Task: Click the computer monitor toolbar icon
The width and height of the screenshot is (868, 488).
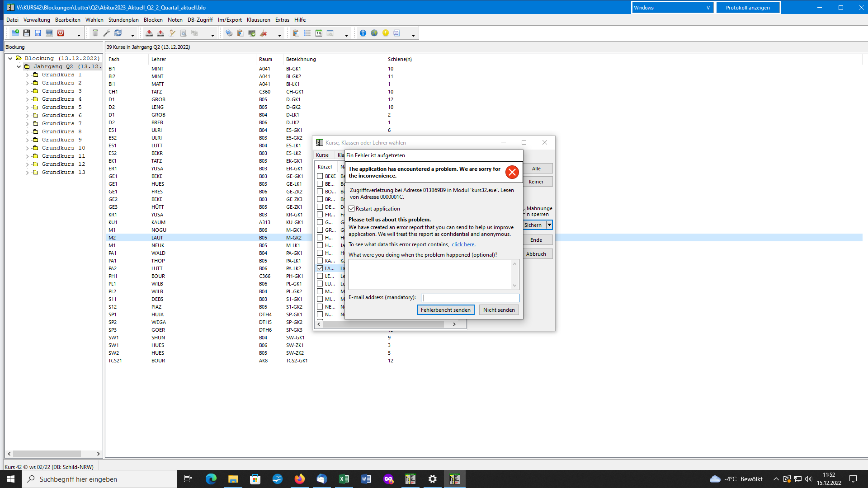Action: [x=49, y=33]
